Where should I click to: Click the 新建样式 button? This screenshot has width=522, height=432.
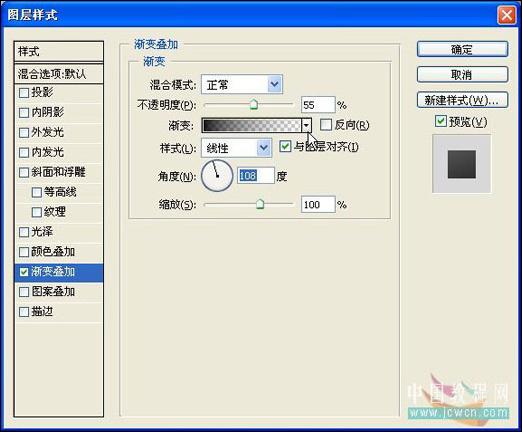click(x=462, y=100)
